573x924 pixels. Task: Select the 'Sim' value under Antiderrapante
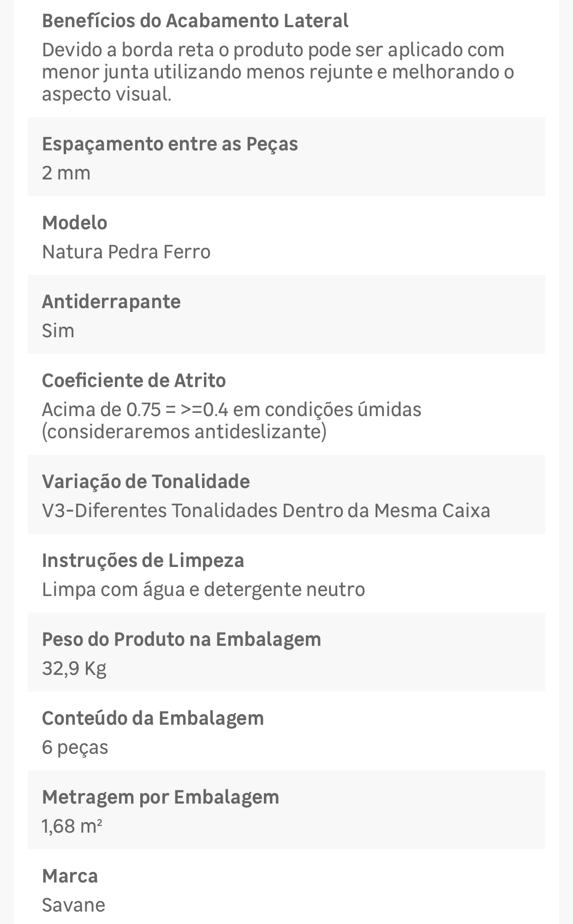coord(58,331)
